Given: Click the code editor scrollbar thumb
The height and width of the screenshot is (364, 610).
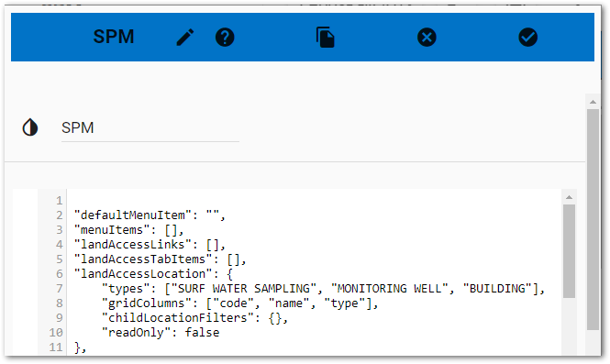Looking at the screenshot, I should point(569,251).
